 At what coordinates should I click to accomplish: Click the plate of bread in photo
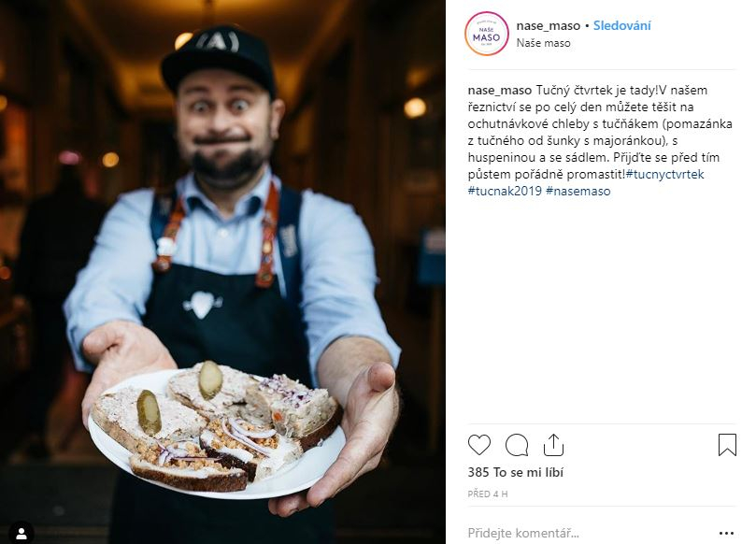tap(217, 432)
